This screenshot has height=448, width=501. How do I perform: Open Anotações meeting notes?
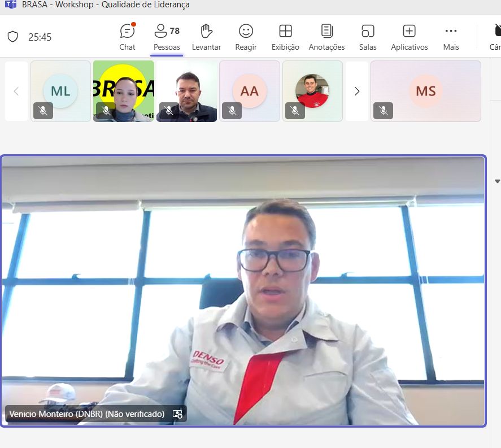(326, 37)
